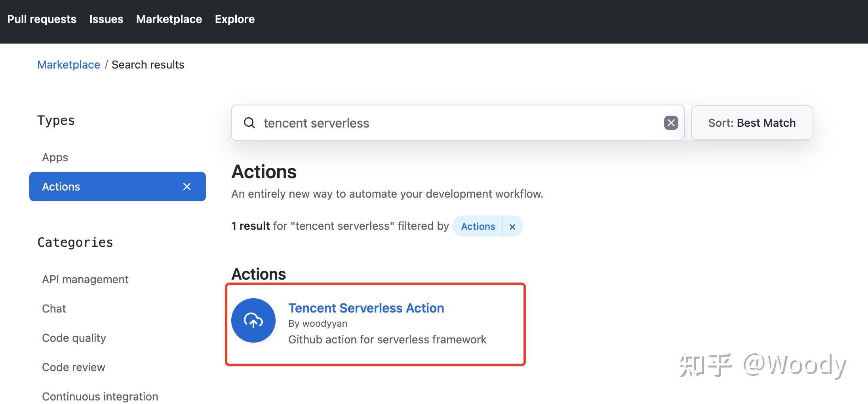Open the Code review category filter
The width and height of the screenshot is (868, 404).
73,367
